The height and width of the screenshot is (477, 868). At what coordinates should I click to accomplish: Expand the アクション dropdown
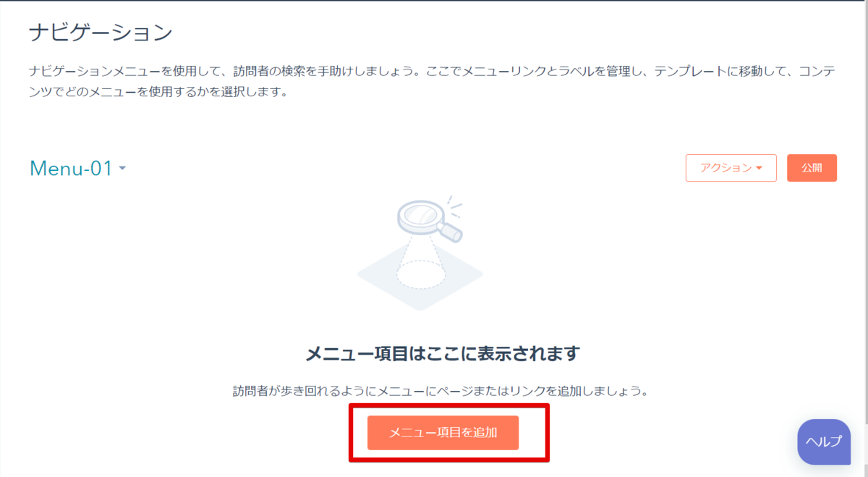[731, 168]
